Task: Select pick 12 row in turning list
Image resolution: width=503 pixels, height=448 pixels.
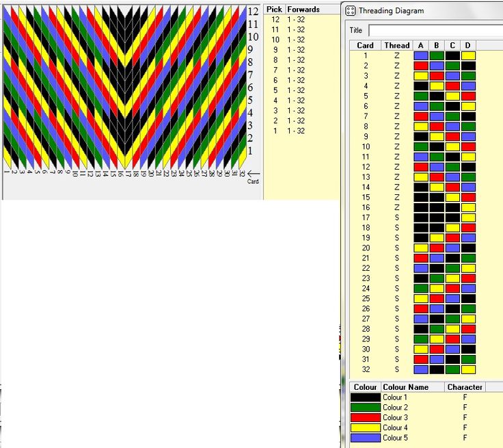Action: coord(287,20)
